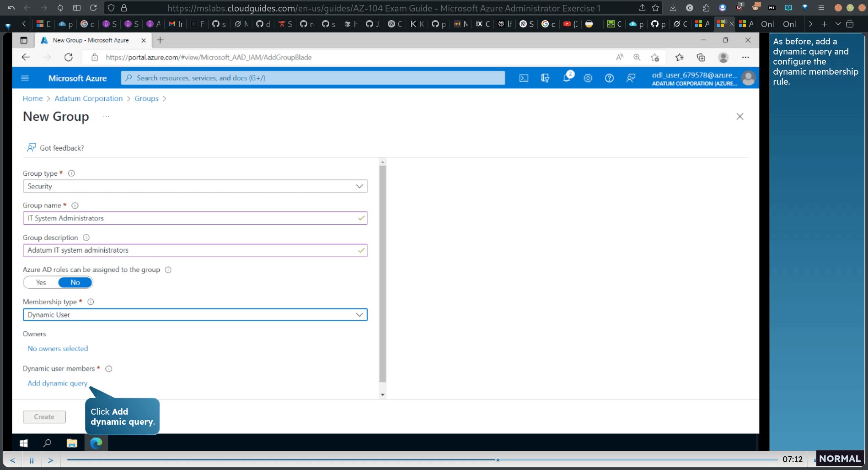This screenshot has width=868, height=470.
Task: Close the New Group blade
Action: coord(740,117)
